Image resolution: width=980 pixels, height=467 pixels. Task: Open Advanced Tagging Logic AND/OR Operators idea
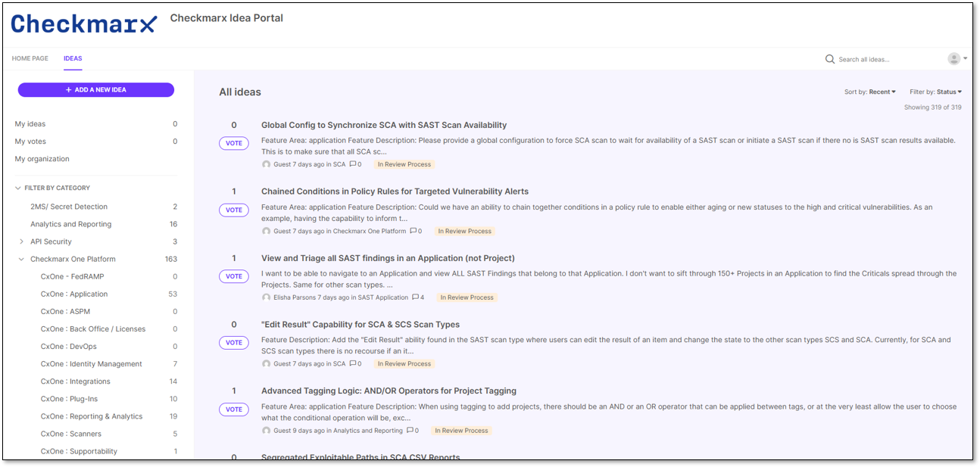click(x=389, y=391)
